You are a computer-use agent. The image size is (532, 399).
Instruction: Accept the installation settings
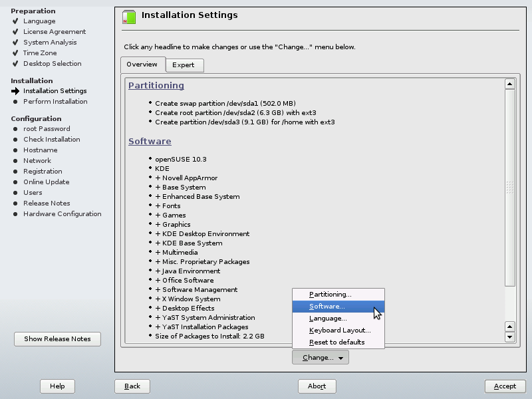click(505, 386)
